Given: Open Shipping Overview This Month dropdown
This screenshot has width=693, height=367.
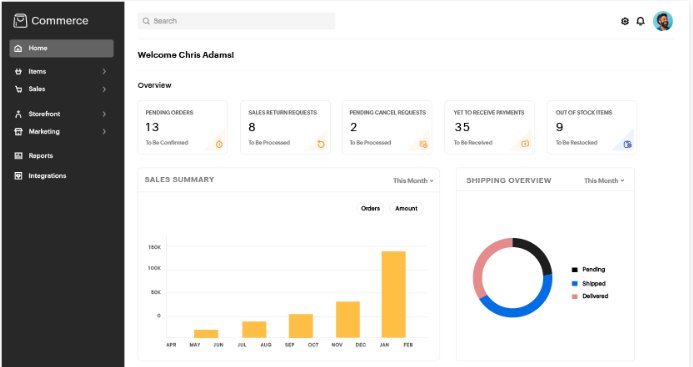Looking at the screenshot, I should [x=604, y=180].
